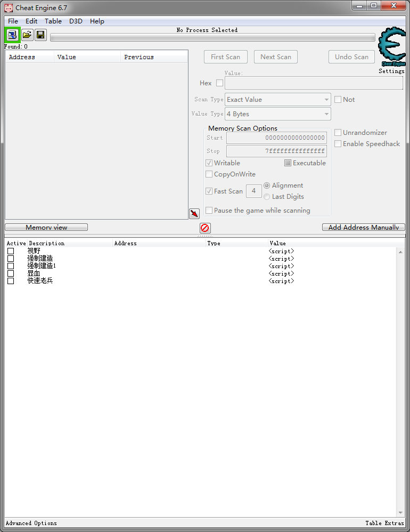
Task: Enable the Not checkbox
Action: 338,99
